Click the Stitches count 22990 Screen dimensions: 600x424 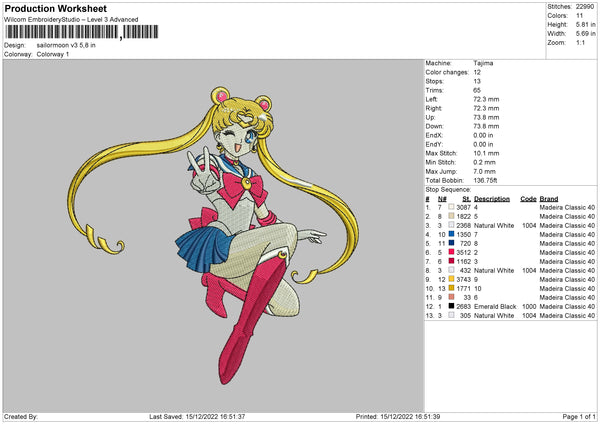point(586,8)
